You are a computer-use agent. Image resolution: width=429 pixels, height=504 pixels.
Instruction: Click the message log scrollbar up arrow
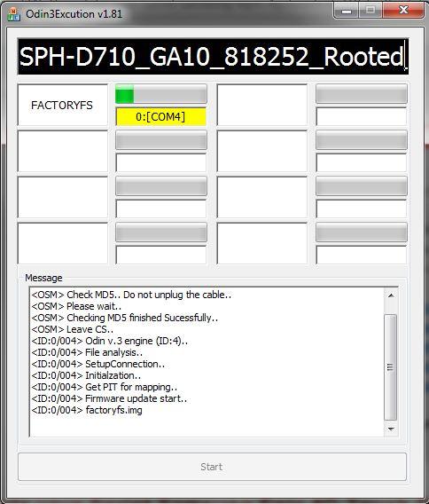pyautogui.click(x=391, y=295)
